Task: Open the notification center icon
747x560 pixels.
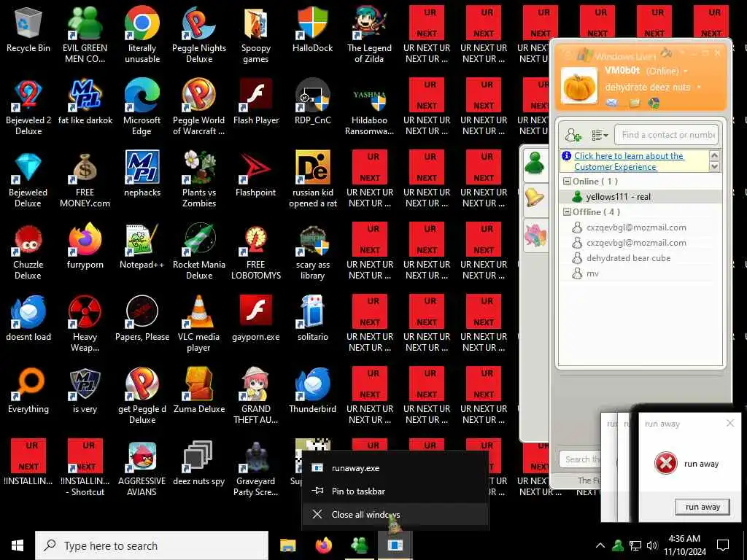Action: click(723, 545)
